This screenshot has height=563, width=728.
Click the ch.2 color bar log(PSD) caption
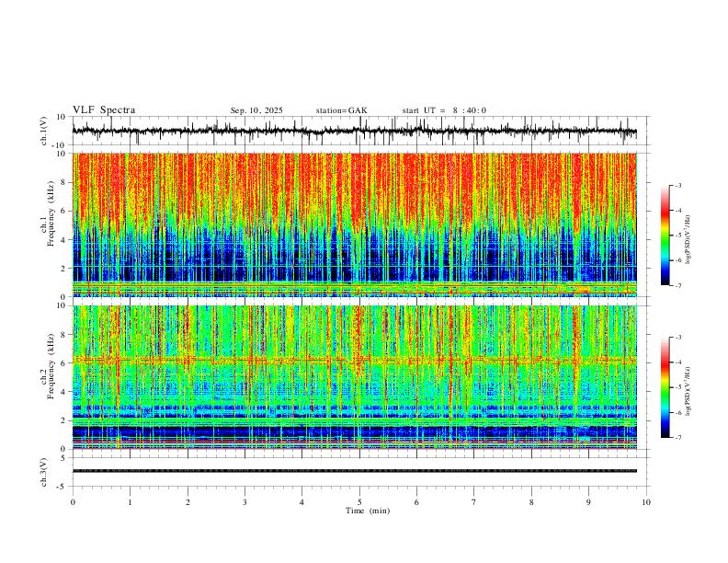click(688, 391)
